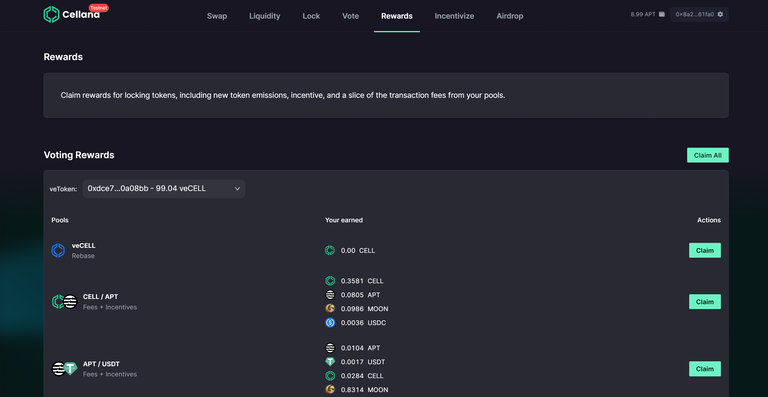Click the CELL icon next to 0.3581
Screen dimensions: 768x397
point(330,281)
